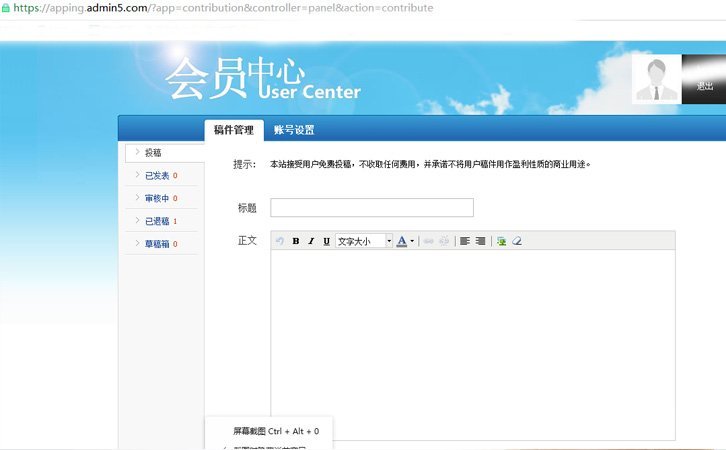Viewport: 726px width, 450px height.
Task: Click the font color A swatch
Action: pyautogui.click(x=401, y=241)
